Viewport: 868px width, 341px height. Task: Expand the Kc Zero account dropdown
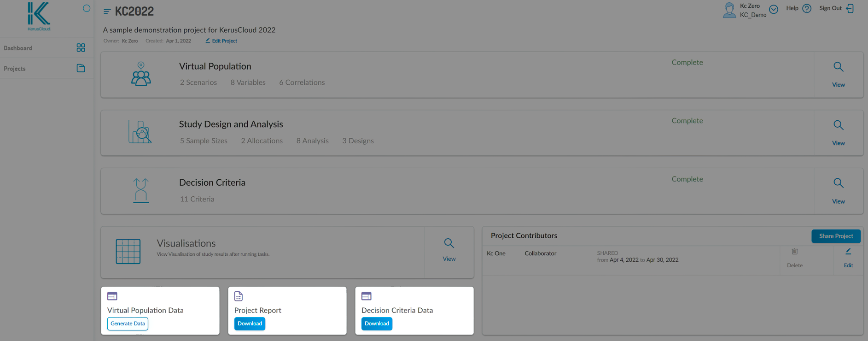[x=774, y=9]
